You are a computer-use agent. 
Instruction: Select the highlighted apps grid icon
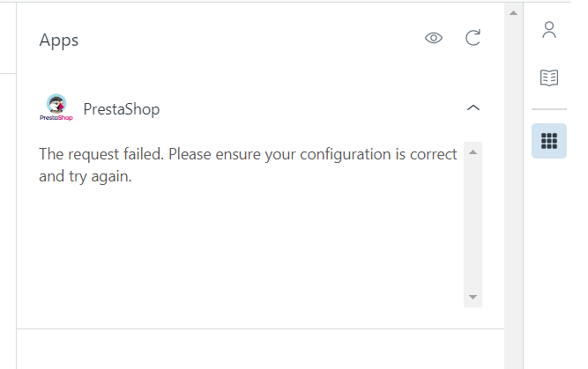point(549,141)
